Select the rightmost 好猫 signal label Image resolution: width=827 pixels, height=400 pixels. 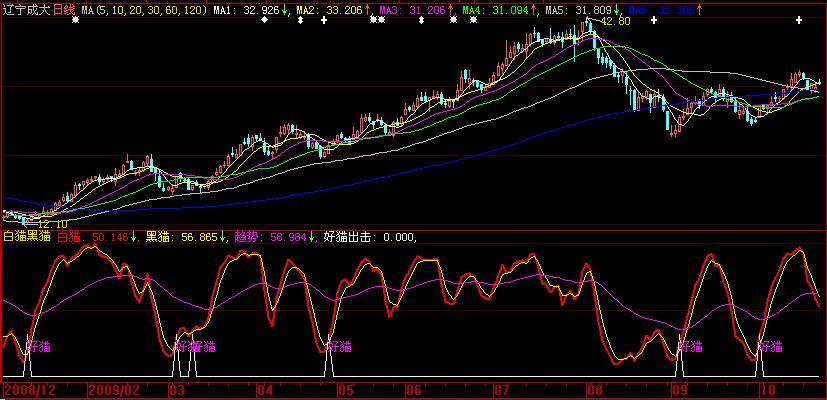(x=770, y=346)
